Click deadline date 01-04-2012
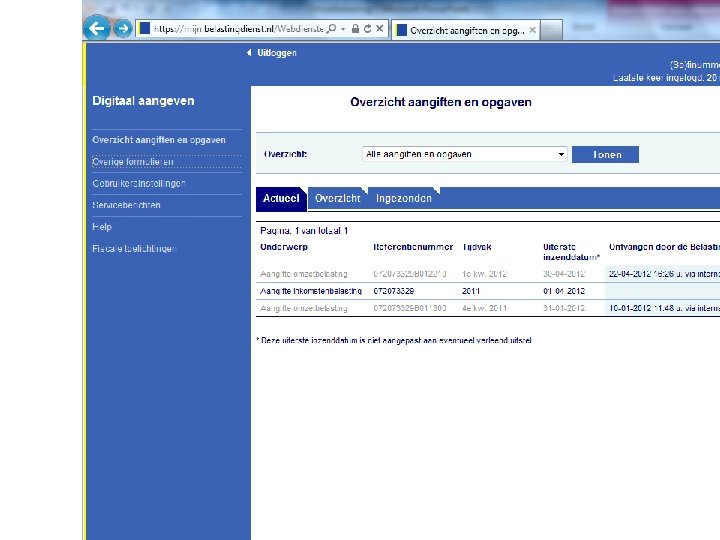The height and width of the screenshot is (540, 720). point(564,291)
